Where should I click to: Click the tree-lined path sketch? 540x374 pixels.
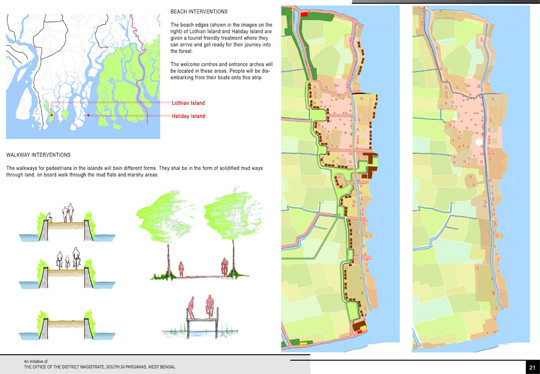click(x=199, y=233)
